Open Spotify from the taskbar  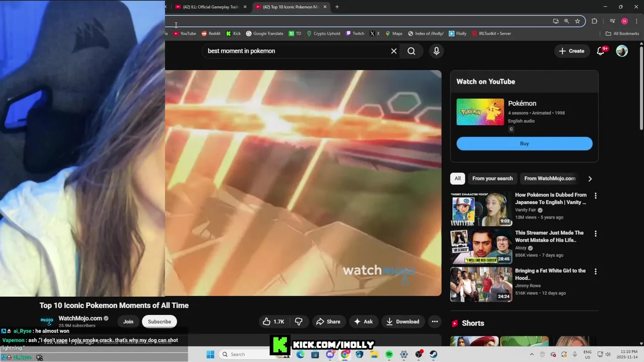point(389,354)
